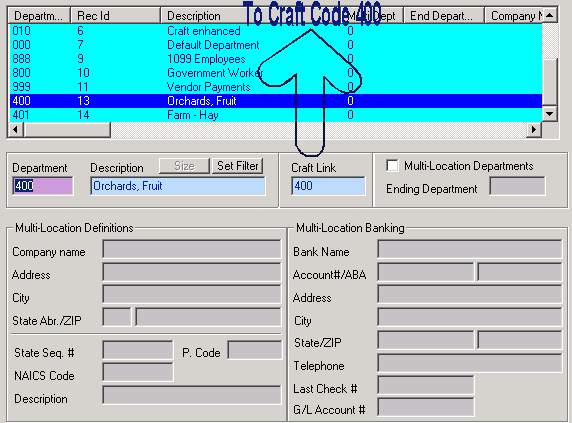Select the Craft enhanced row
This screenshot has height=423, width=572.
pyautogui.click(x=275, y=31)
